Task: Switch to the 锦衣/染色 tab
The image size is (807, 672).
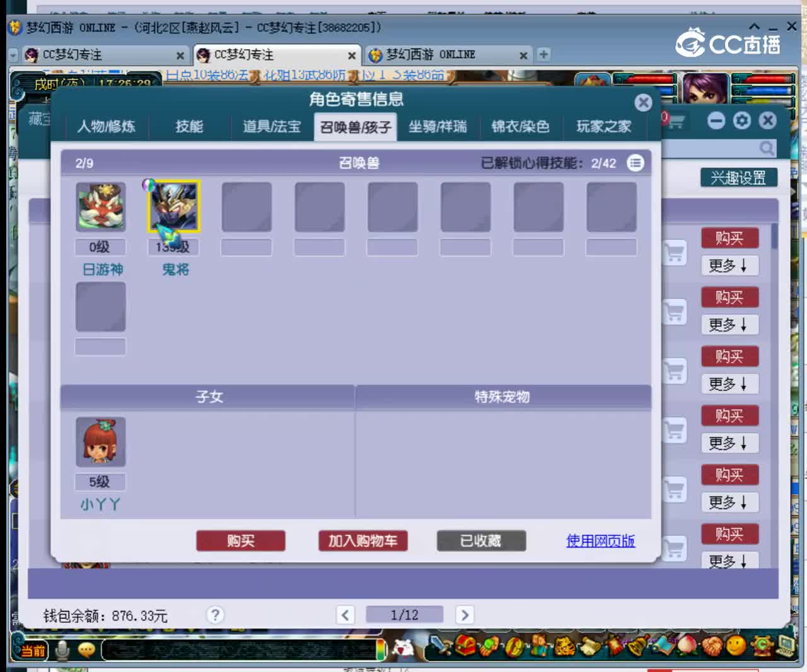Action: [x=520, y=127]
